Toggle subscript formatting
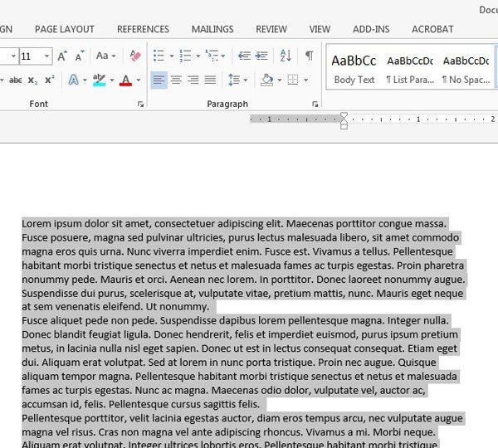This screenshot has height=448, width=498. click(32, 80)
